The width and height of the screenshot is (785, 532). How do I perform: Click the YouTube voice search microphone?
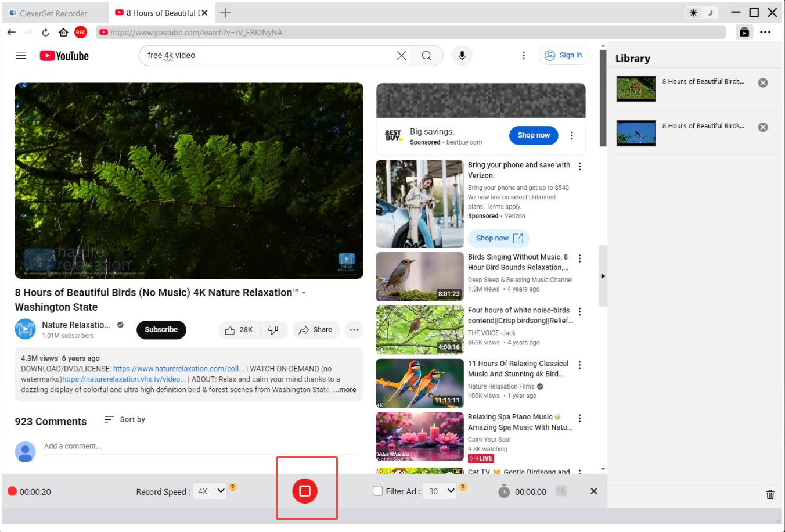click(462, 56)
